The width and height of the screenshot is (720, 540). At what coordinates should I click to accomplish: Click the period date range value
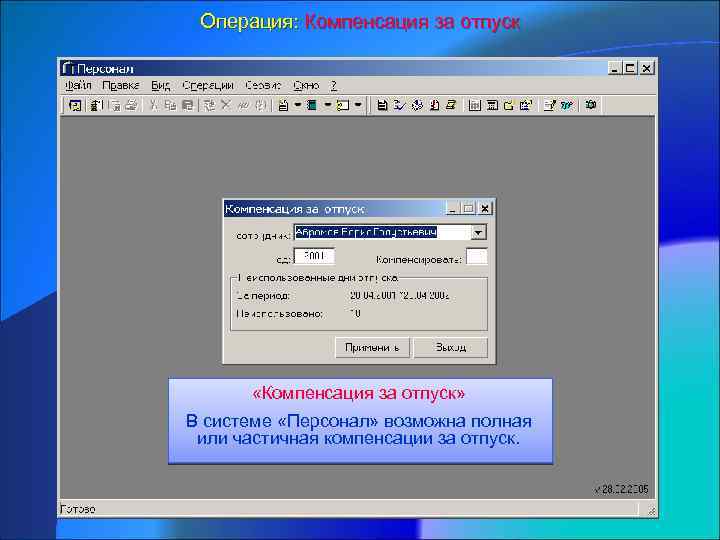(399, 296)
